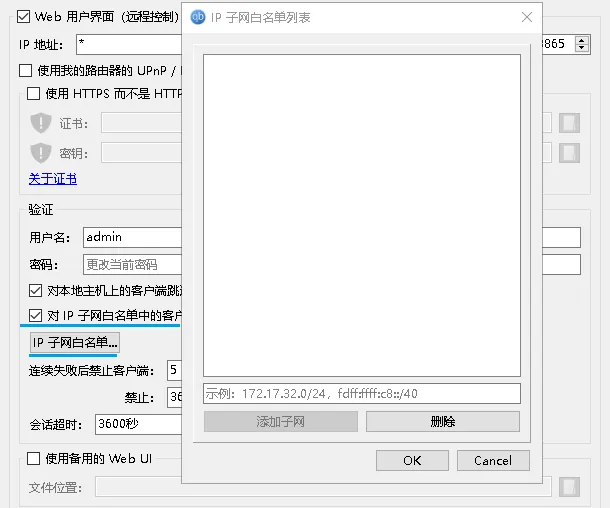Click the key shield warning icon
This screenshot has height=508, width=610.
tap(41, 153)
